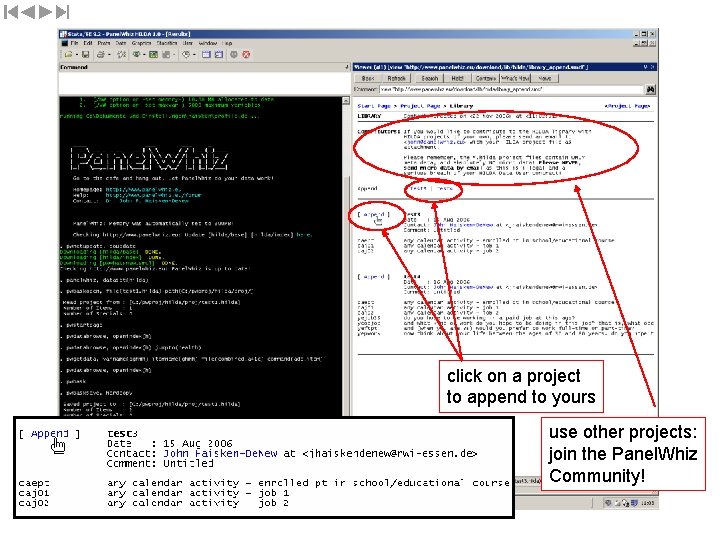The width and height of the screenshot is (720, 540).
Task: Click the PanelWhiz Homepage URL in Results
Action: 143,189
